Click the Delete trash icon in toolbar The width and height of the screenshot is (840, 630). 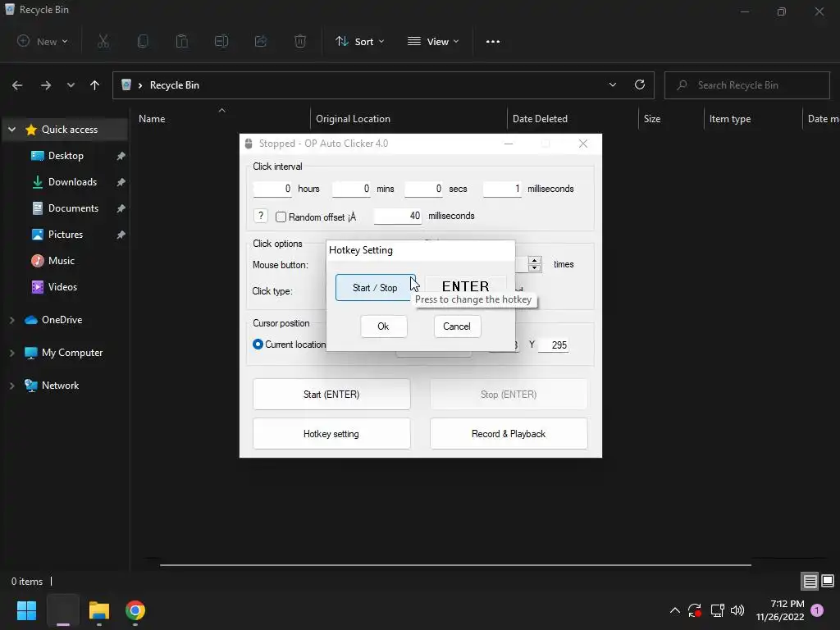click(300, 41)
